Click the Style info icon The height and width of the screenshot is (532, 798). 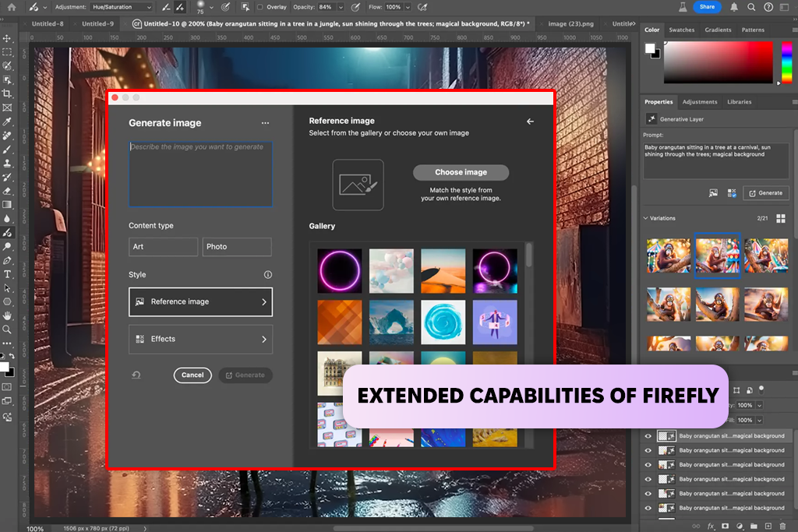coord(268,275)
